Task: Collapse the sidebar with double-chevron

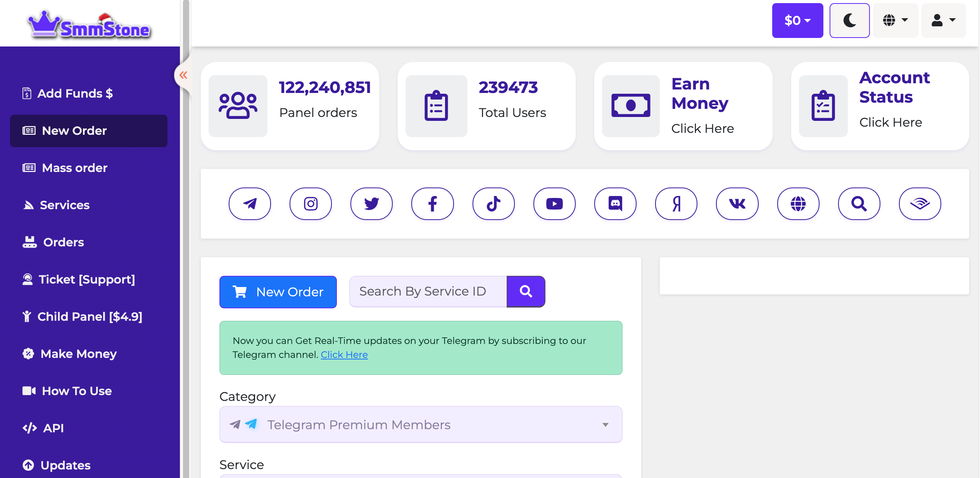Action: pos(183,75)
